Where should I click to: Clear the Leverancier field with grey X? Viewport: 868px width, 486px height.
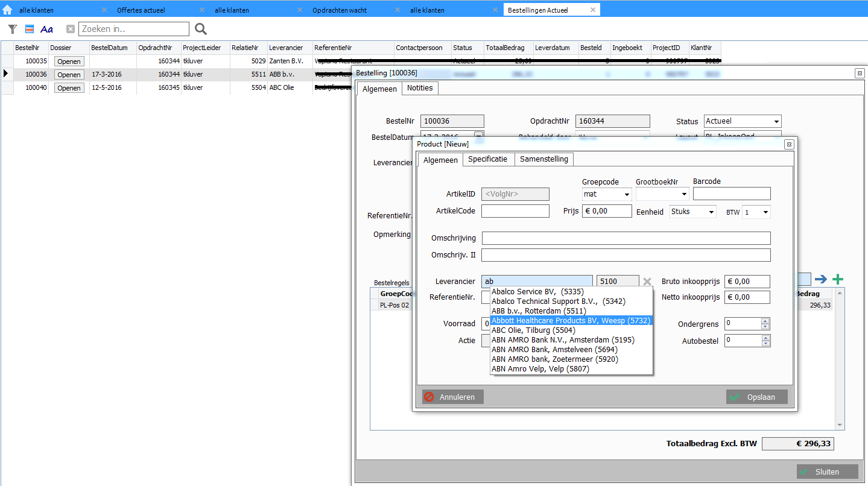(647, 282)
